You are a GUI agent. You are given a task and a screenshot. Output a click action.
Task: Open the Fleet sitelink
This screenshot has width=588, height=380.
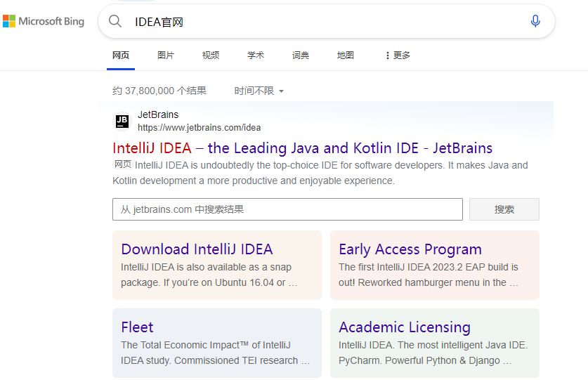click(x=137, y=327)
